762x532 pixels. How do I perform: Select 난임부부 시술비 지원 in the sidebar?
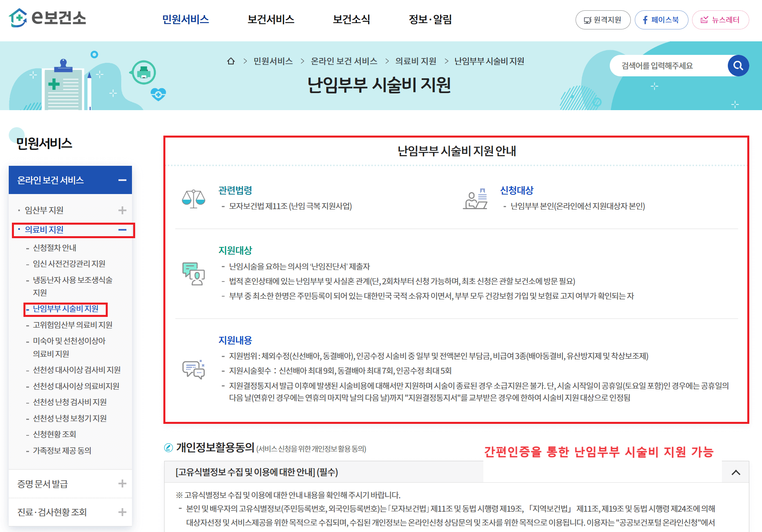[66, 309]
